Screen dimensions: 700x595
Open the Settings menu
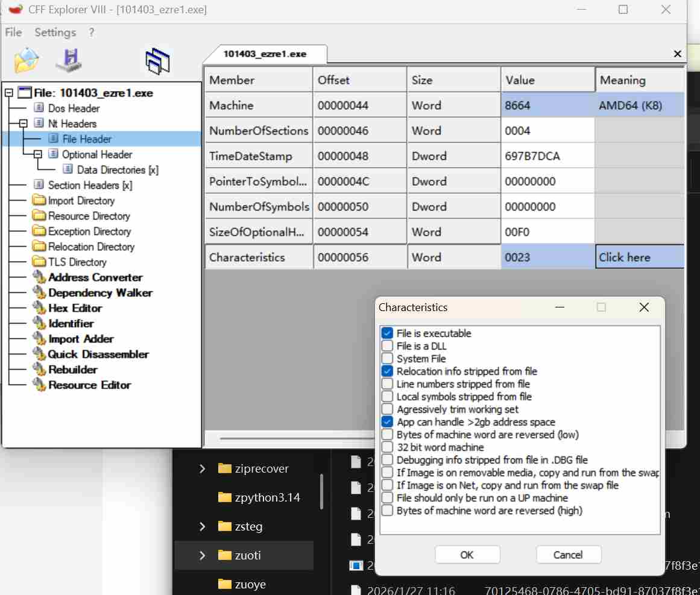point(55,32)
